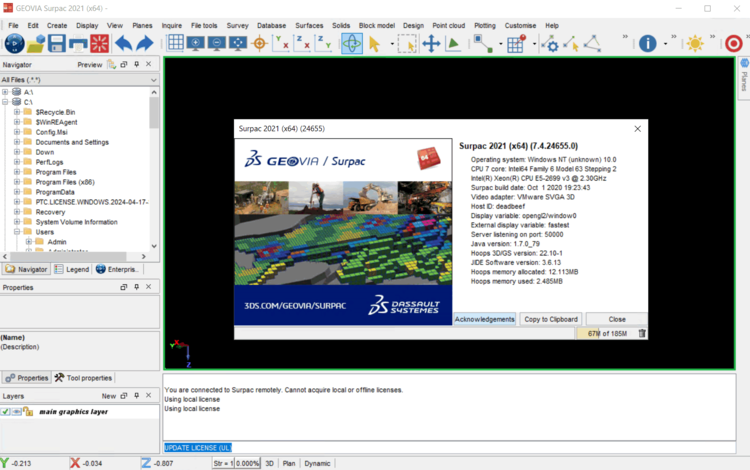Toggle main graphics layer checkbox

[6, 411]
